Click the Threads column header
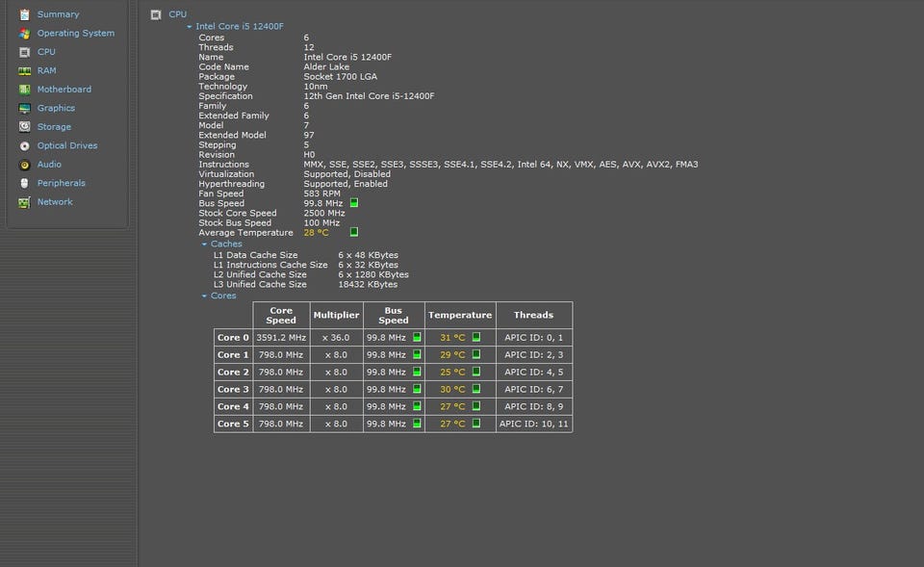 click(x=534, y=315)
